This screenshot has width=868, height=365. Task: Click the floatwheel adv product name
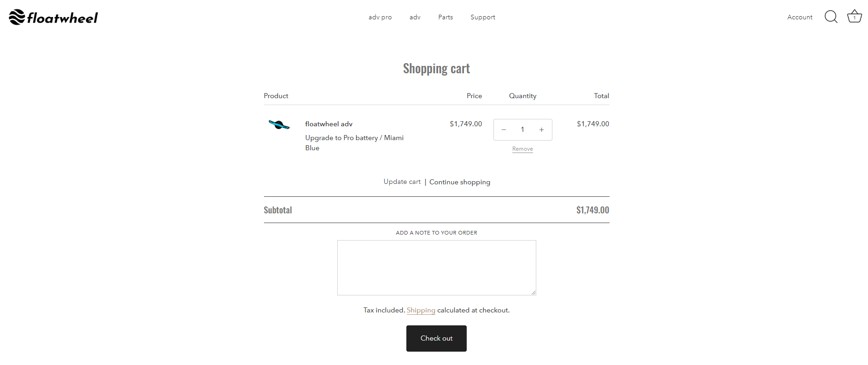(x=328, y=124)
